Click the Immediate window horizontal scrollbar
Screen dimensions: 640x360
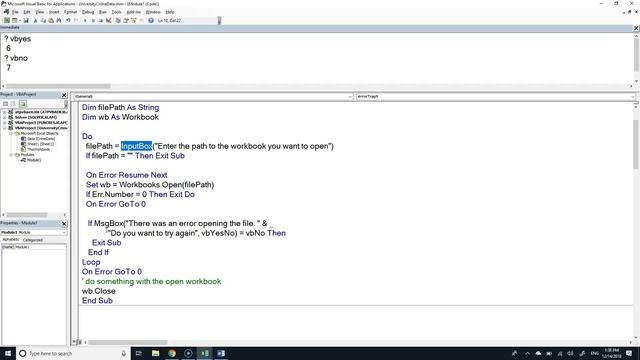[x=317, y=86]
